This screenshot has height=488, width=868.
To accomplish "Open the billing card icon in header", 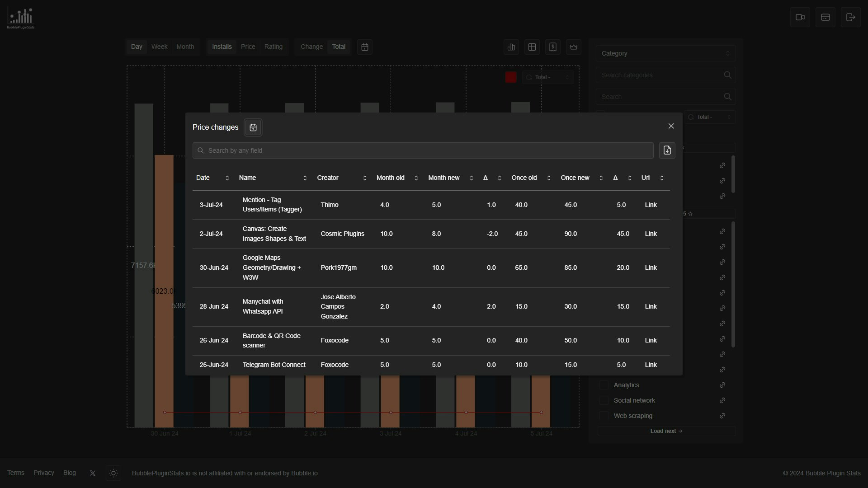I will point(826,17).
